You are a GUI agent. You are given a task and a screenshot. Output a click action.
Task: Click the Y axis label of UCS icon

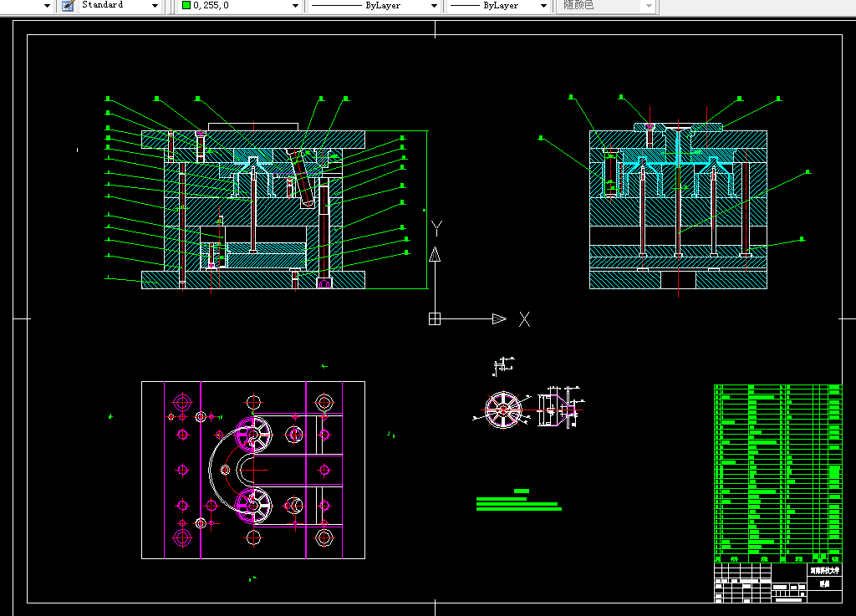436,228
